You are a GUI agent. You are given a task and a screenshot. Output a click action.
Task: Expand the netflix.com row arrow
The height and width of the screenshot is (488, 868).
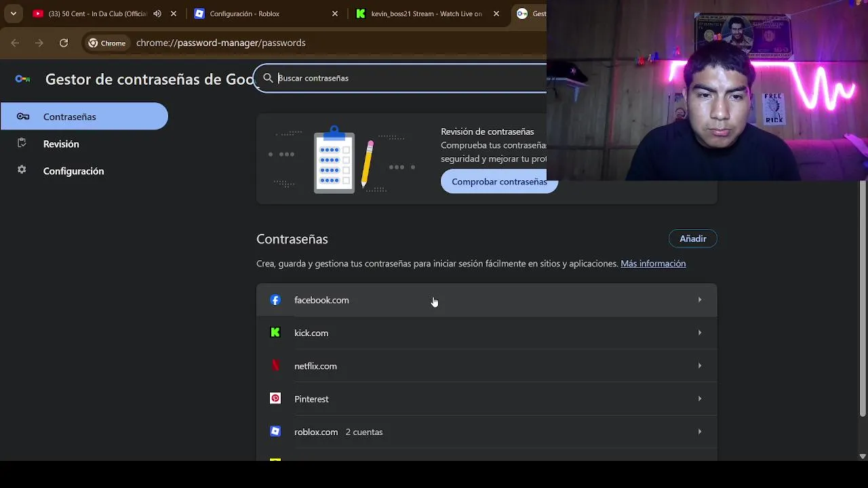click(700, 366)
